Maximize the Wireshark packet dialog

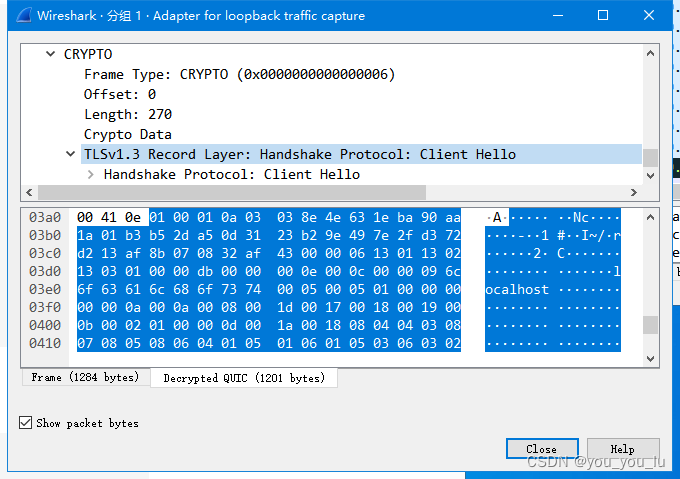603,16
